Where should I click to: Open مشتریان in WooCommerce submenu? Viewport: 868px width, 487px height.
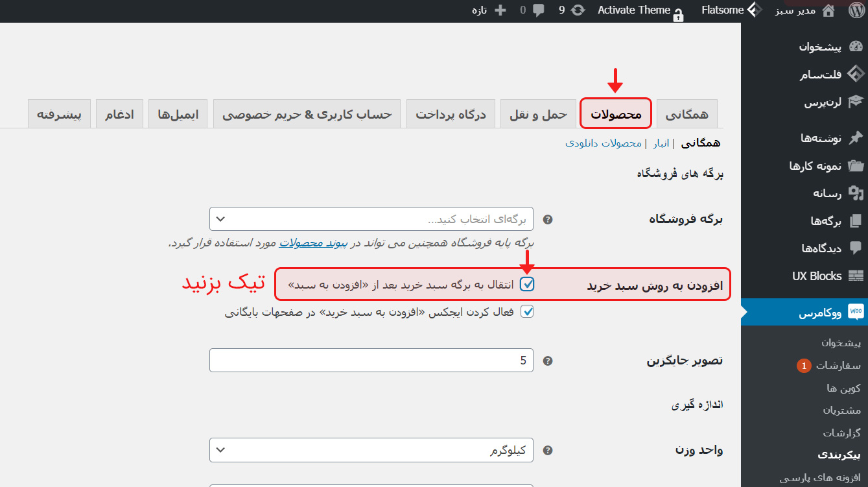click(842, 410)
